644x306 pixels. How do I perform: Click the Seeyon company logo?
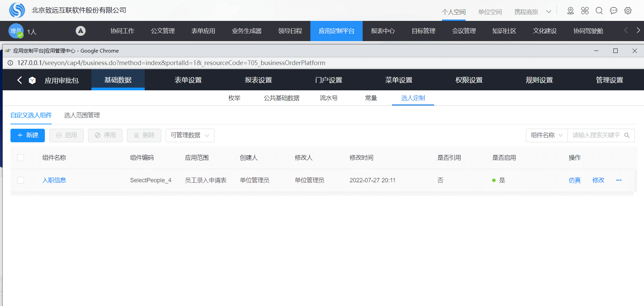click(x=17, y=10)
